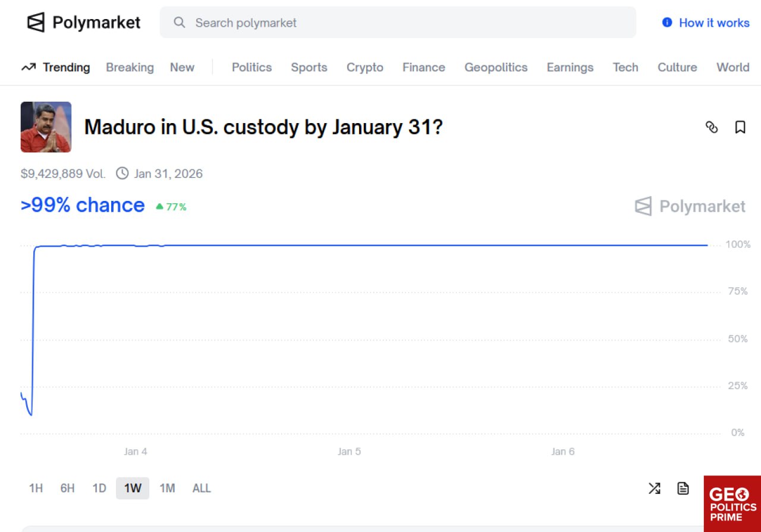Click the shuffle arrows icon below the chart
The width and height of the screenshot is (761, 532).
[x=654, y=489]
